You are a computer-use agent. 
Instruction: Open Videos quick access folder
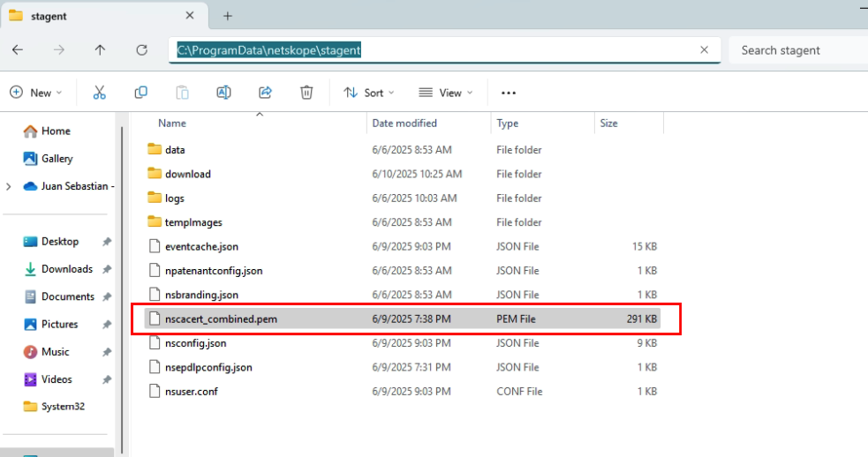48,379
